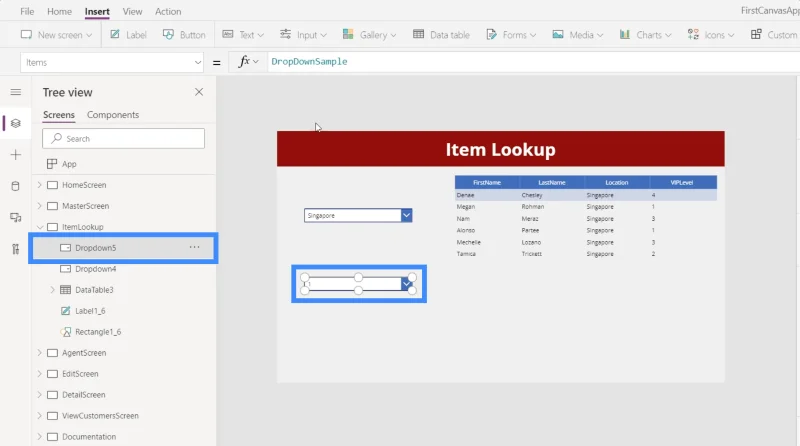Select DataTable3 in the tree
The image size is (800, 446).
click(94, 289)
